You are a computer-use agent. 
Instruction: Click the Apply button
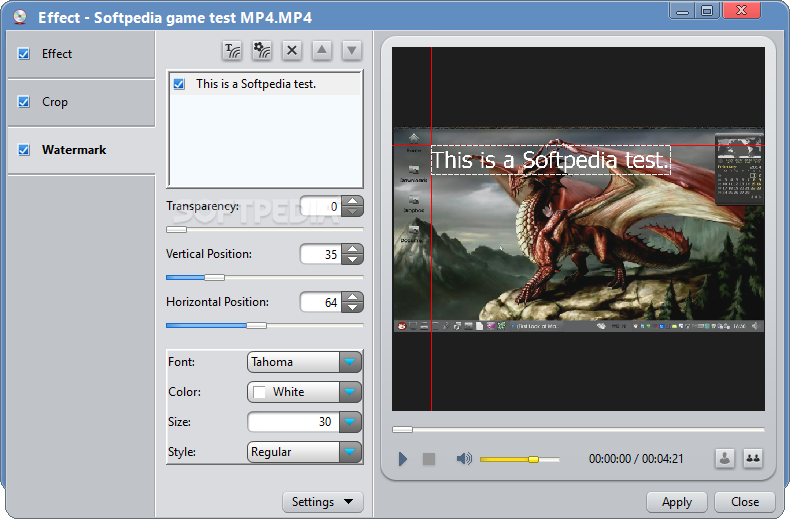pos(677,502)
